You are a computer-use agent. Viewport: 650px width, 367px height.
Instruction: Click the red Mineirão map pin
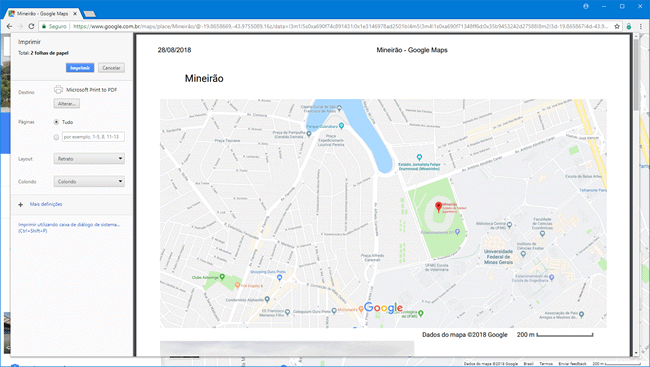(x=438, y=207)
